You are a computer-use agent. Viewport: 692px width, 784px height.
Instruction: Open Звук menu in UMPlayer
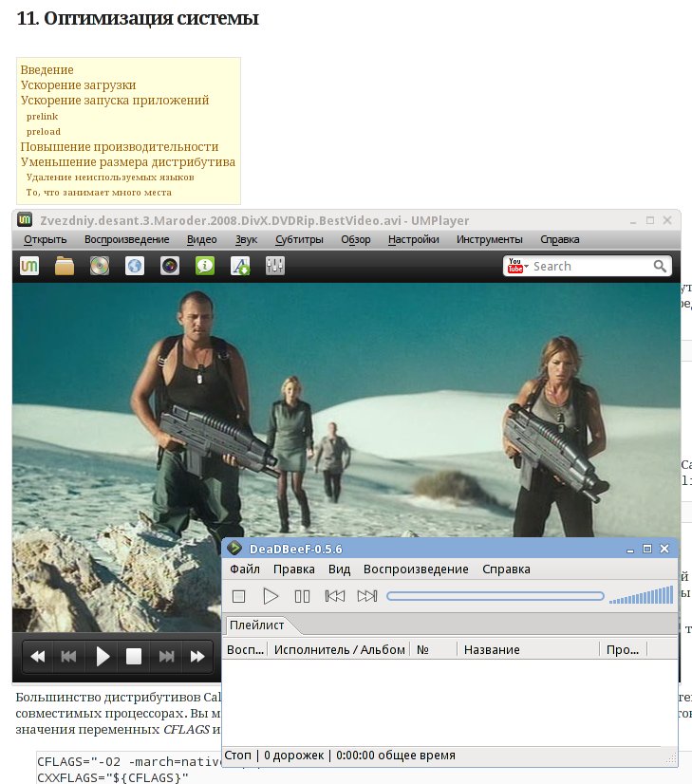pos(247,239)
